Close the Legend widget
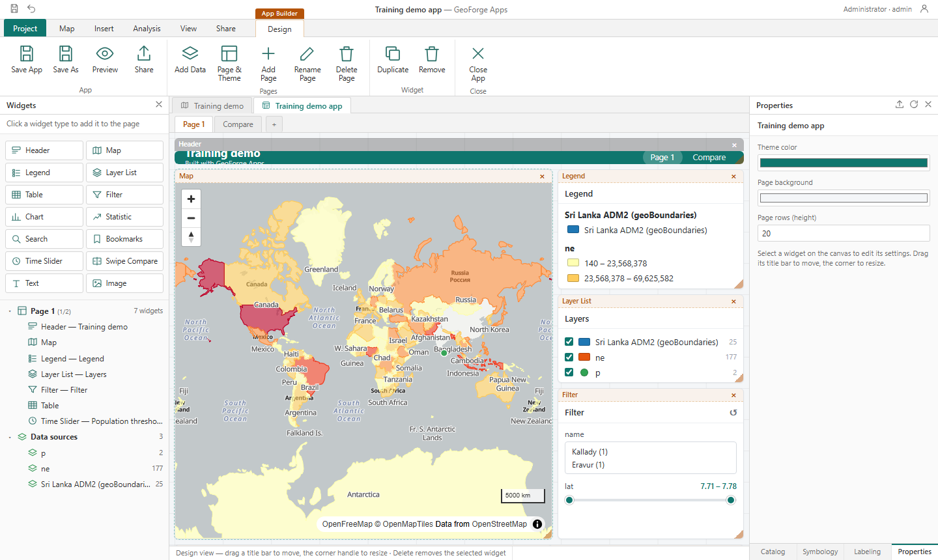This screenshot has height=560, width=938. tap(733, 176)
